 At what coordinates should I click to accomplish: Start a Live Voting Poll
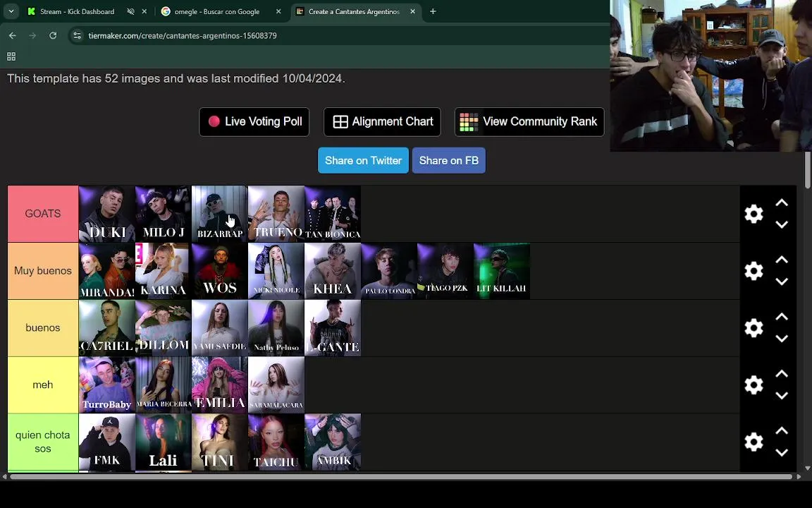coord(254,122)
